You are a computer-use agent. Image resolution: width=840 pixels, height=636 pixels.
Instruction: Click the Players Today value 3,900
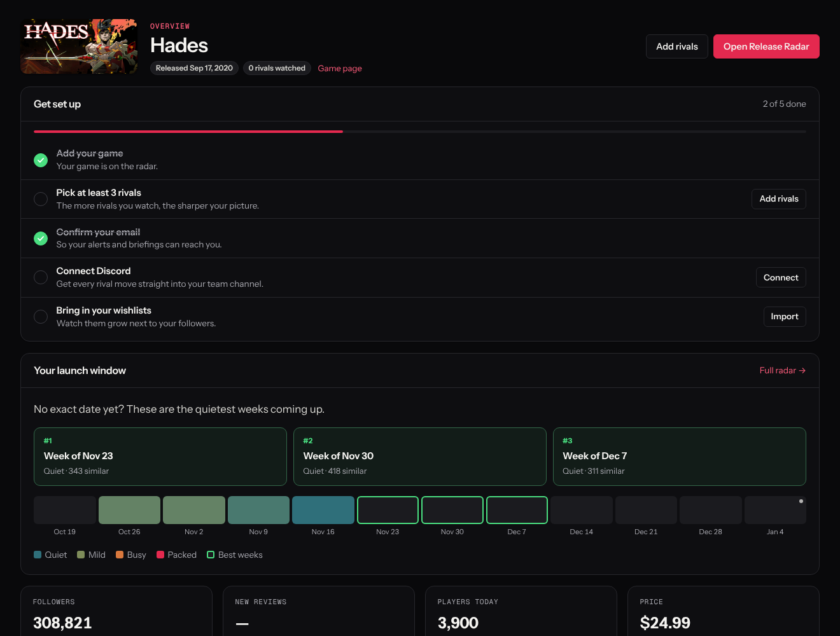tap(458, 623)
